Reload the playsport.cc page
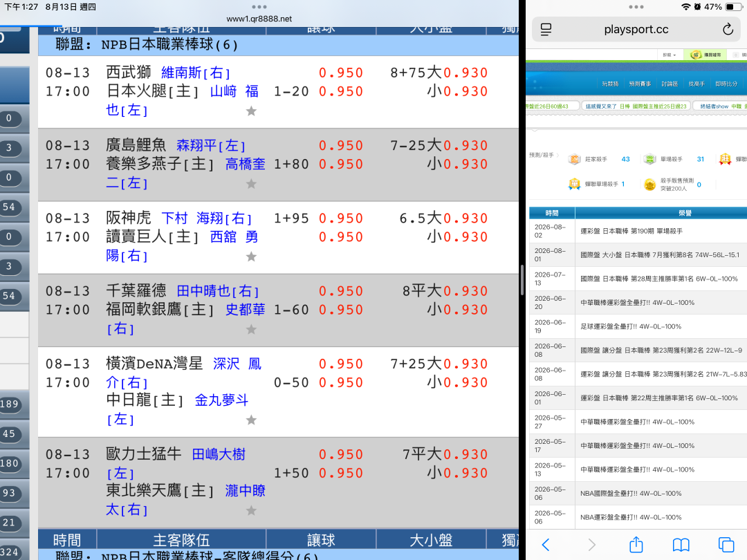The image size is (747, 560). click(x=728, y=29)
